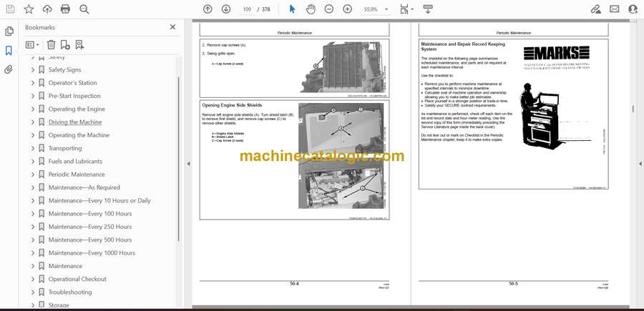Activate the Hand pan tool
Screen dimensions: 644x311
coord(311,9)
